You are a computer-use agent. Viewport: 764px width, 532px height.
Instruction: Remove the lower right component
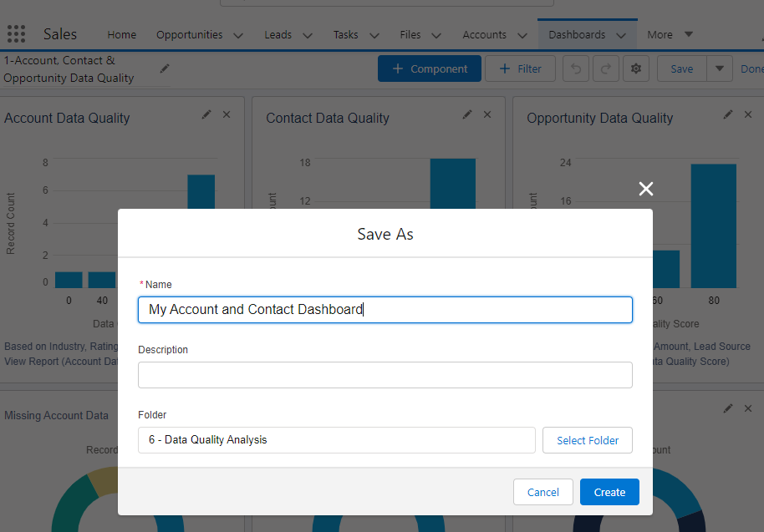(748, 408)
